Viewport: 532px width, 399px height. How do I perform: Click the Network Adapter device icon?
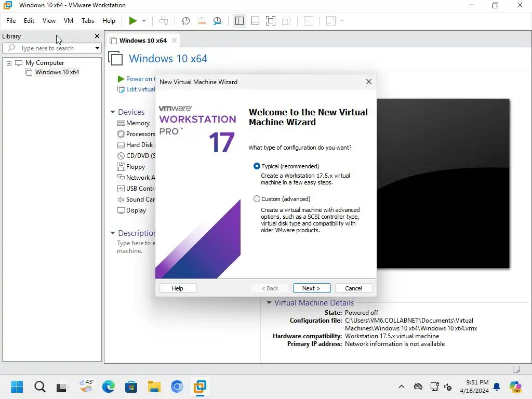click(121, 178)
